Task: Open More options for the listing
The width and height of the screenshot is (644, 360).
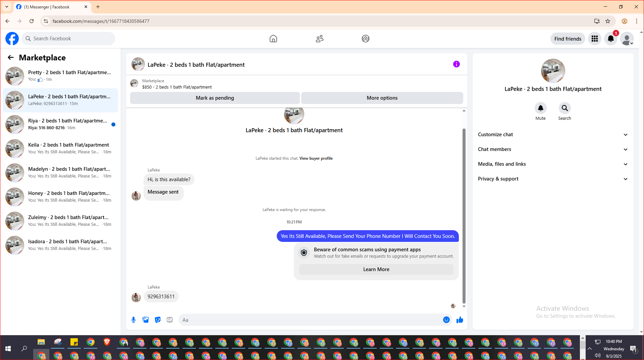Action: point(382,98)
